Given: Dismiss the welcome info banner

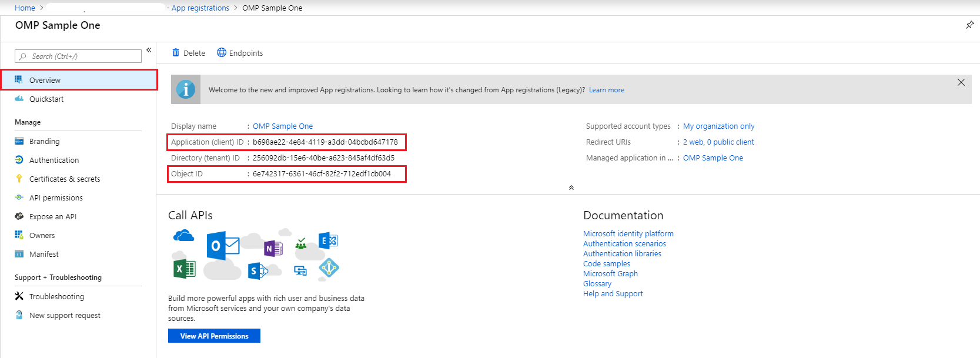Looking at the screenshot, I should click(x=961, y=82).
